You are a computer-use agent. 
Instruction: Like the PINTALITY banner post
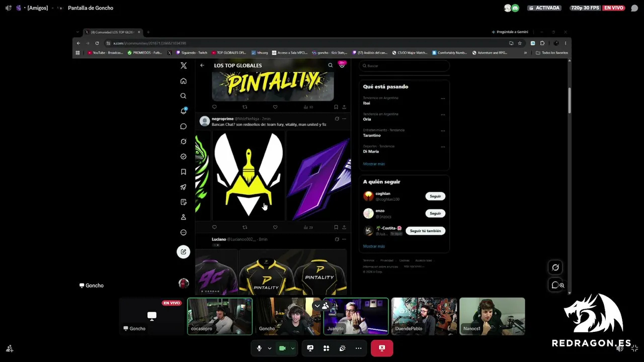pyautogui.click(x=275, y=107)
